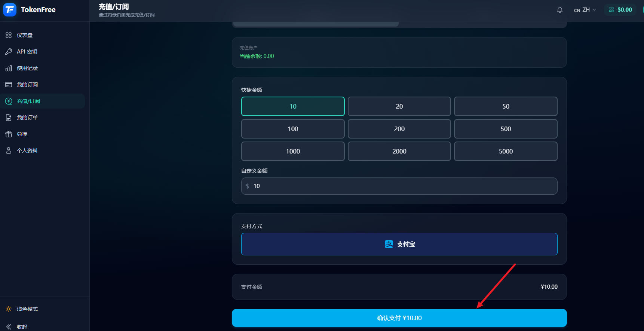Click the API key icon
The image size is (644, 331).
point(9,52)
